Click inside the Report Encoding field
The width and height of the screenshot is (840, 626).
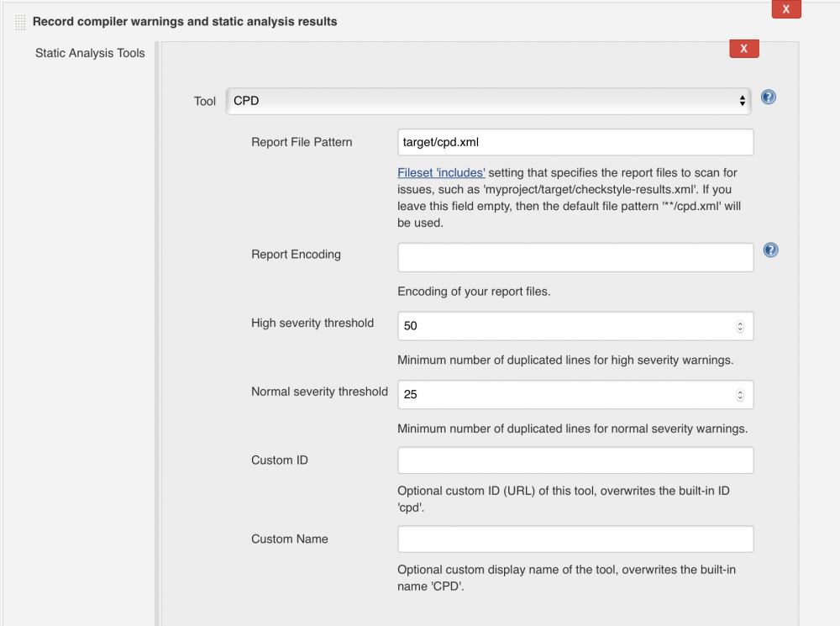point(575,257)
